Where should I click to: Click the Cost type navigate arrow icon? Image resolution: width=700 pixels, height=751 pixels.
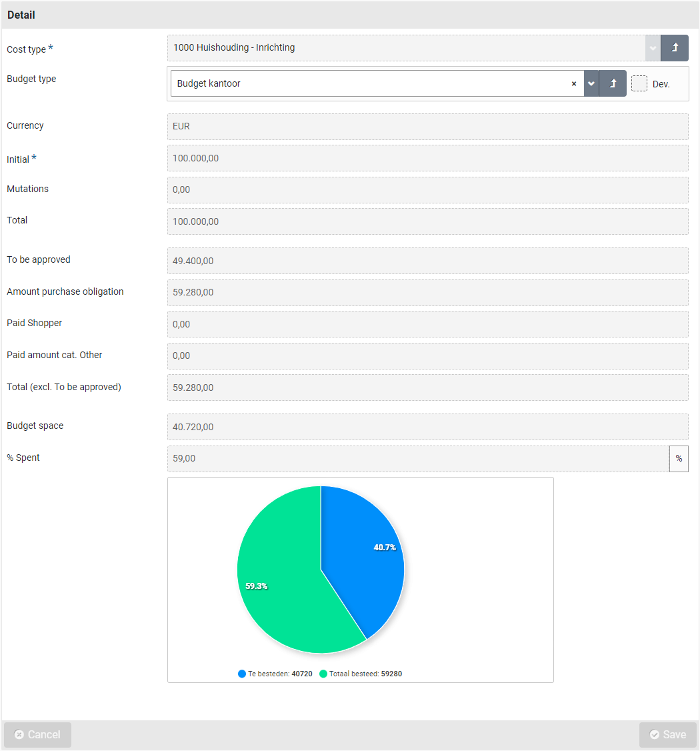[x=675, y=48]
